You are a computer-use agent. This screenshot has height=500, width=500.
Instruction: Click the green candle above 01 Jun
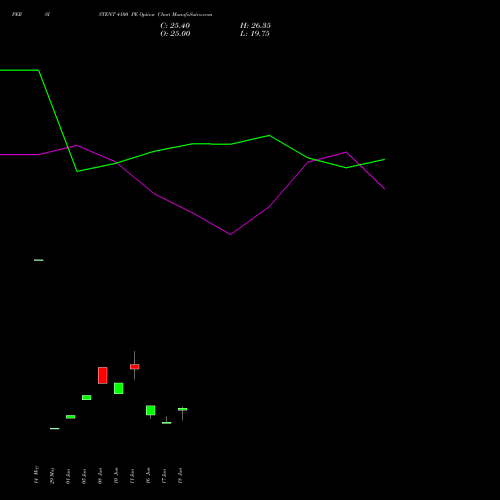tap(71, 417)
